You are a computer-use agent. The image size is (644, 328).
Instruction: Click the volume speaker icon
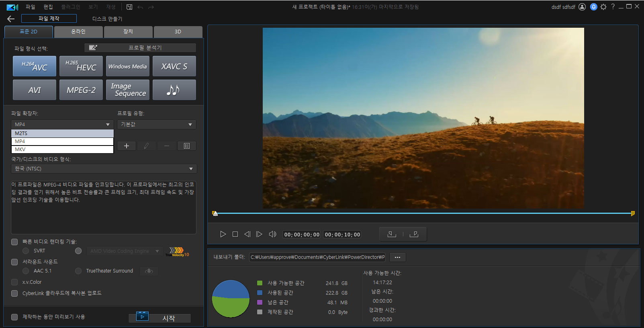tap(272, 234)
